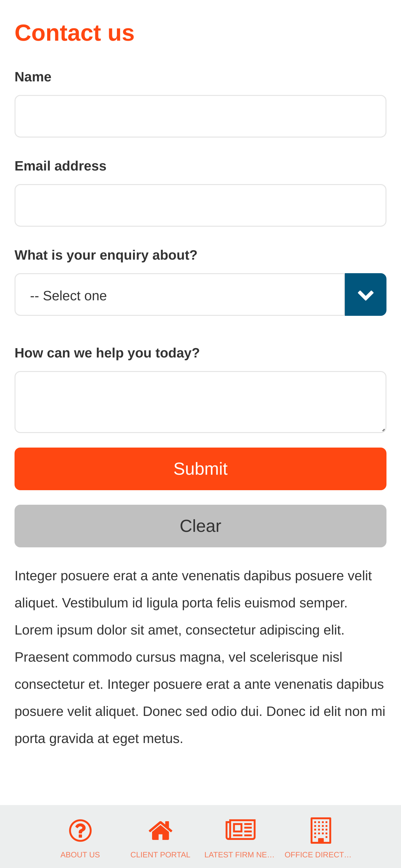Tap the Office Directory building icon
This screenshot has height=868, width=401.
[x=321, y=830]
